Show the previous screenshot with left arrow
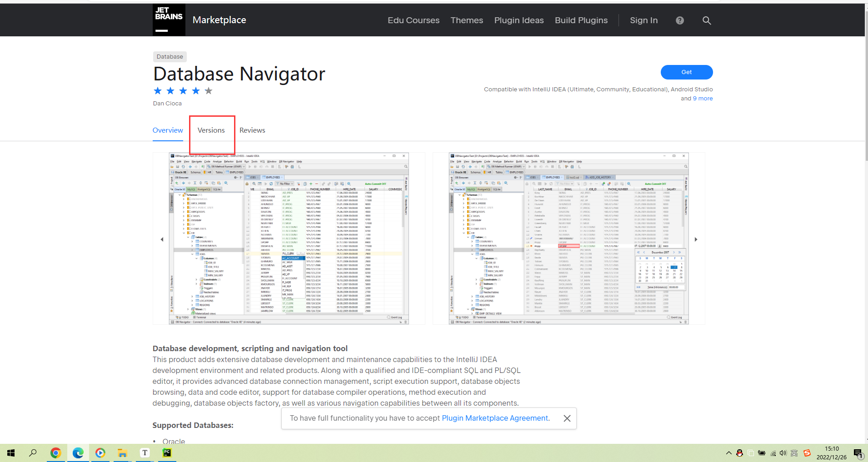The image size is (868, 462). pyautogui.click(x=162, y=239)
